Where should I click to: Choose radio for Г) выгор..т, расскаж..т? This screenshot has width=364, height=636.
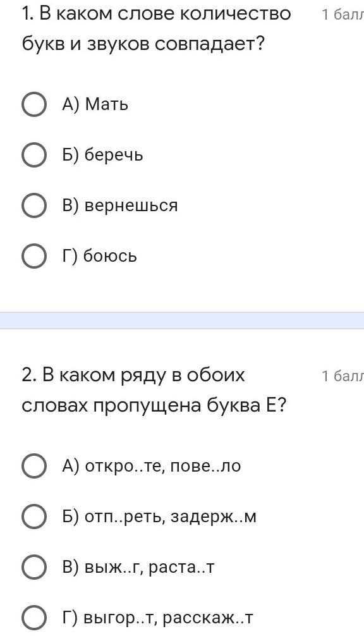point(33,617)
